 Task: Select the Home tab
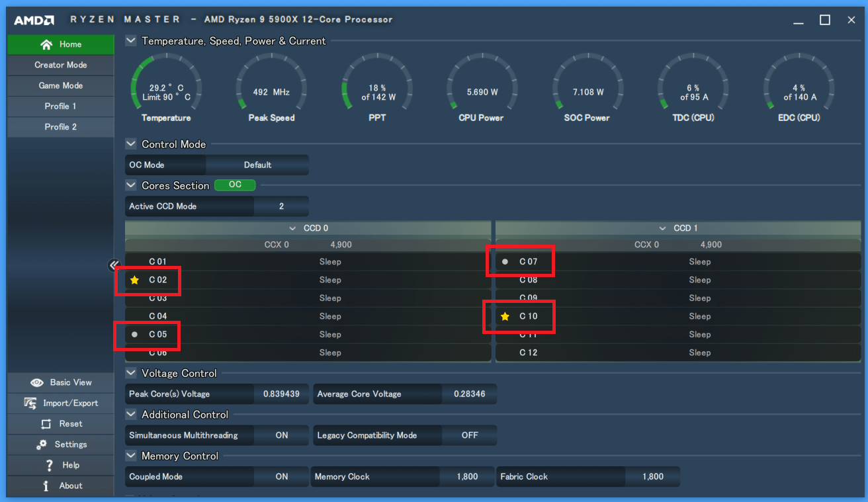click(x=61, y=44)
